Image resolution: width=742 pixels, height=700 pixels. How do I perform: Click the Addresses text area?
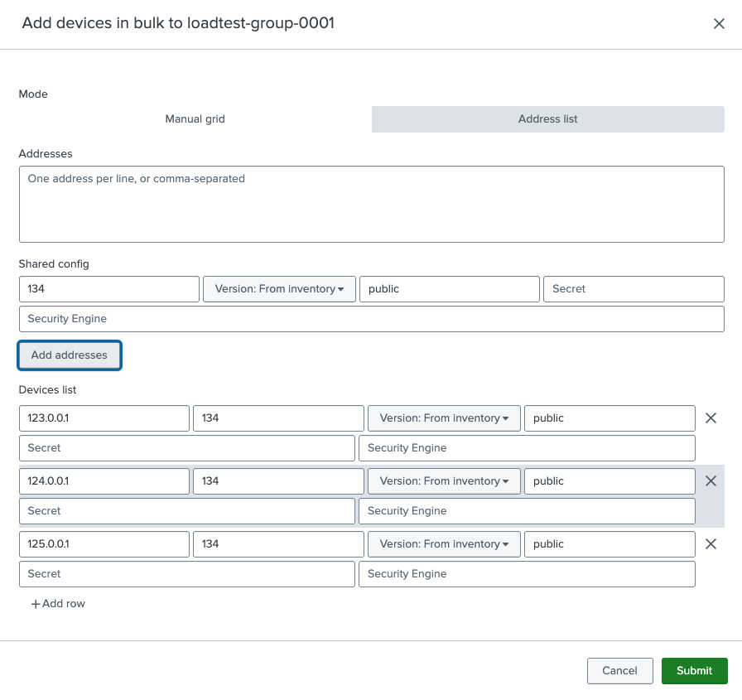372,204
